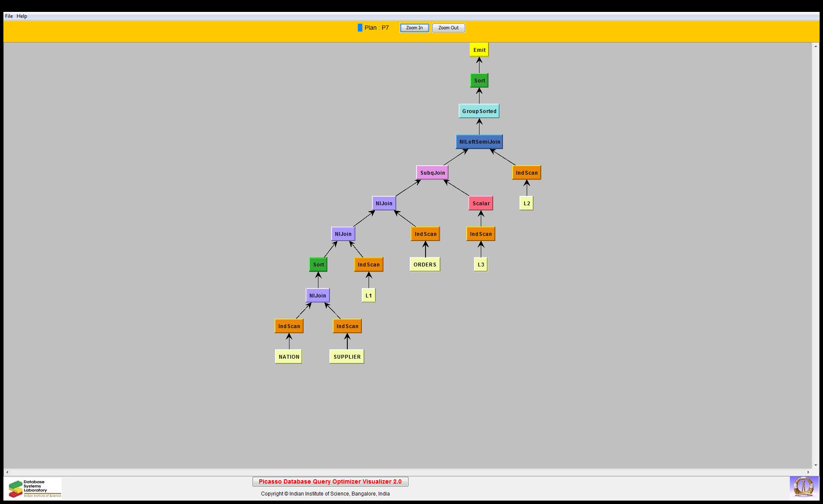Select the yellow Emit node
Screen dimensions: 823x504
pyautogui.click(x=479, y=50)
